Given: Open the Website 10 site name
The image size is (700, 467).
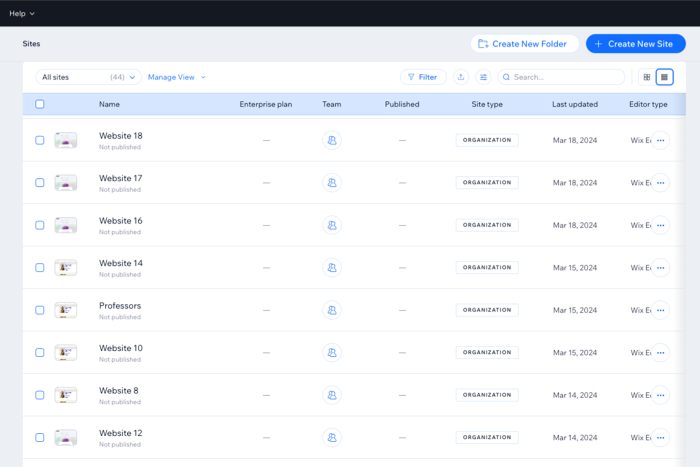Looking at the screenshot, I should [121, 348].
